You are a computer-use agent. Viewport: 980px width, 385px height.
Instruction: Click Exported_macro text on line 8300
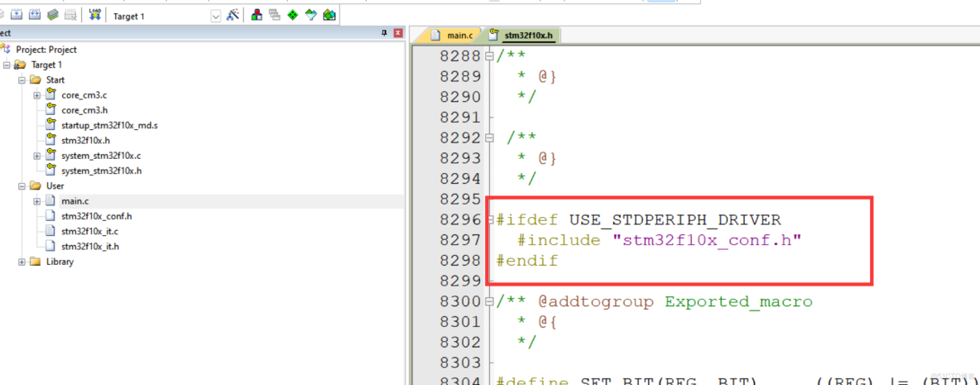[x=739, y=302]
